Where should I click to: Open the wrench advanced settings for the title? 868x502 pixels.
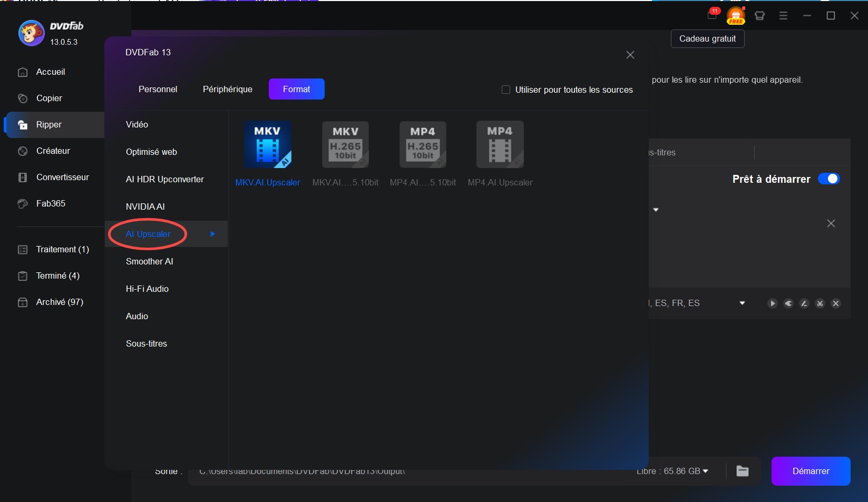(x=788, y=303)
